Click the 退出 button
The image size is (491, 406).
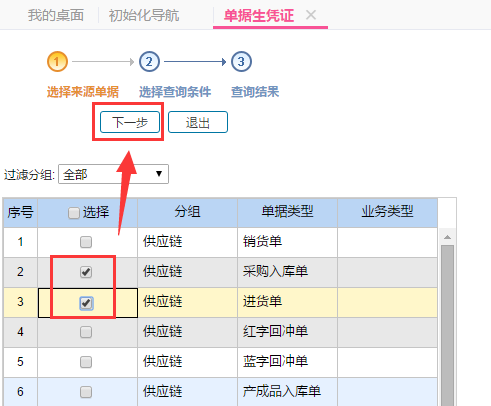(x=198, y=122)
